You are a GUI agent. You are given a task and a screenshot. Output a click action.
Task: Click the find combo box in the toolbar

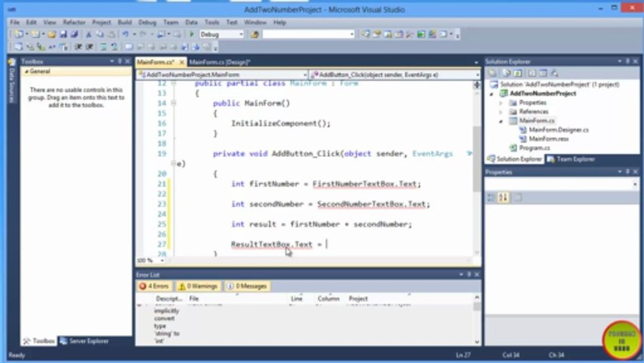pos(309,34)
